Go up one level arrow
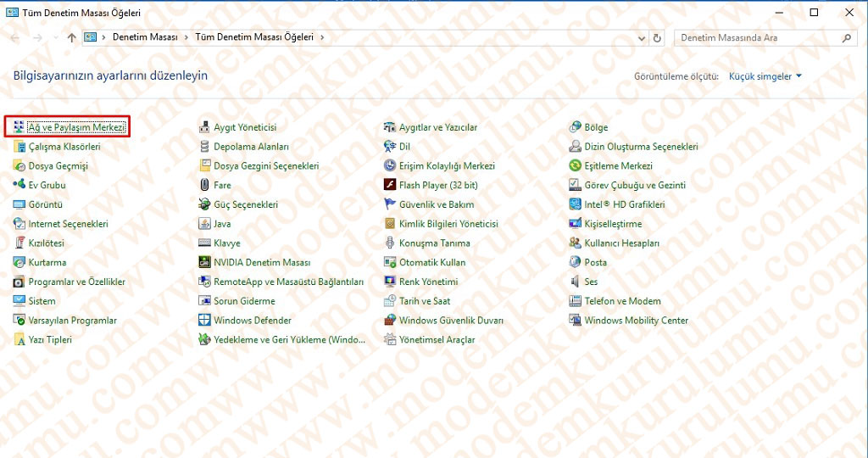 [x=71, y=37]
